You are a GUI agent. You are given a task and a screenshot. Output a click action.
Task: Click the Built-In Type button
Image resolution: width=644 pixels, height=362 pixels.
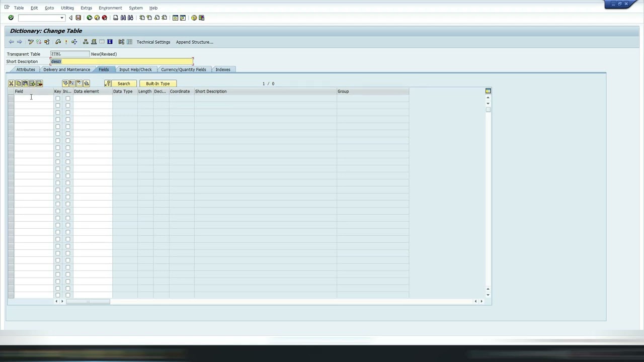pos(158,83)
